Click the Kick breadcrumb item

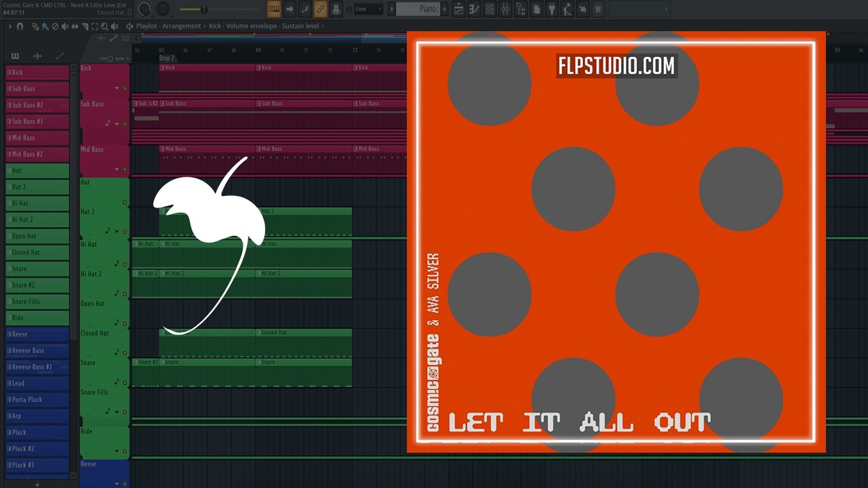point(215,26)
